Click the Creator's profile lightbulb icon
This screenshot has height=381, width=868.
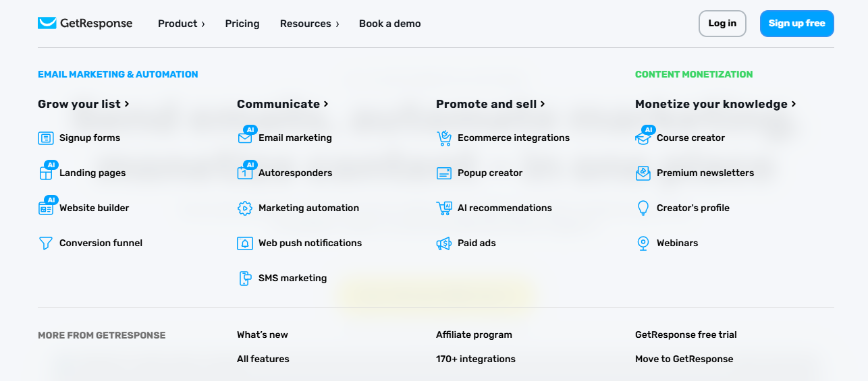pos(643,208)
